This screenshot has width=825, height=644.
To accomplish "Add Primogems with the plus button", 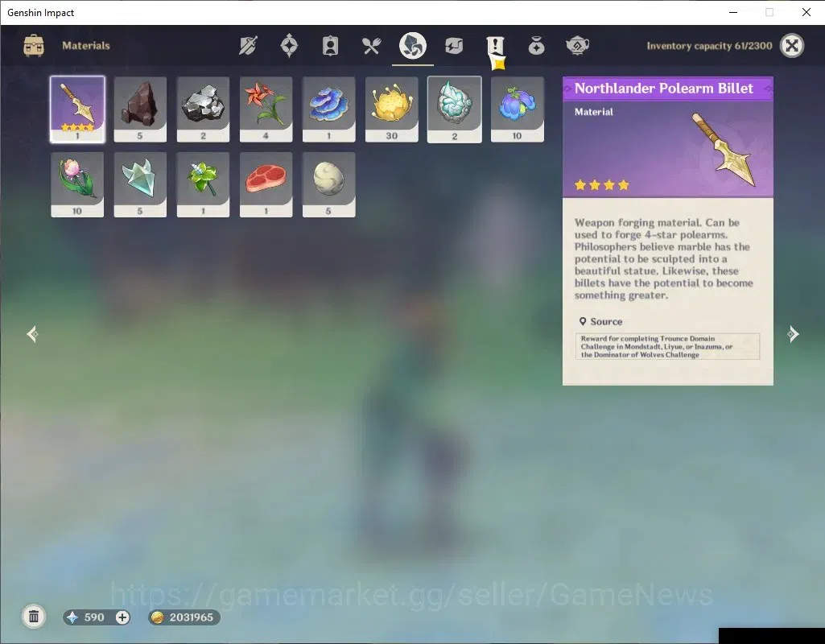I will click(122, 617).
